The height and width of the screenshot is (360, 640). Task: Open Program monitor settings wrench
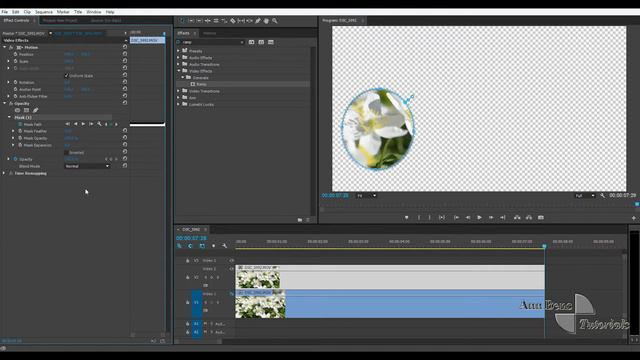tap(602, 196)
